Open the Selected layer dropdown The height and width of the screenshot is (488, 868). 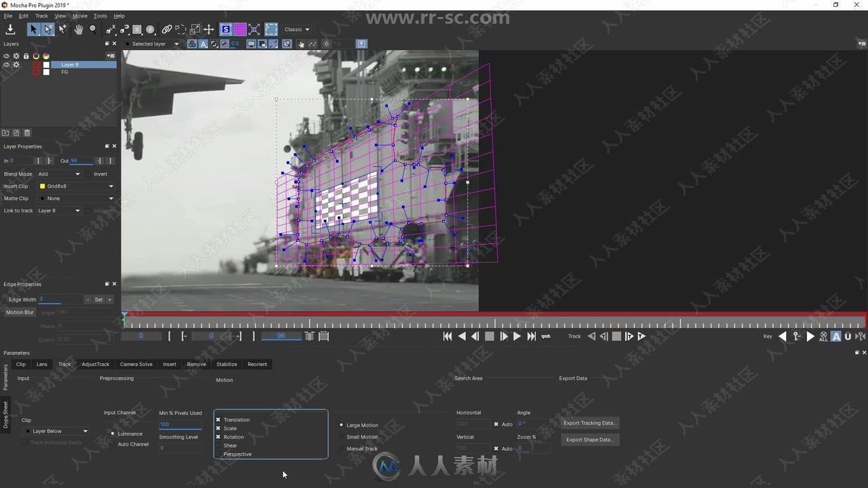(x=153, y=44)
